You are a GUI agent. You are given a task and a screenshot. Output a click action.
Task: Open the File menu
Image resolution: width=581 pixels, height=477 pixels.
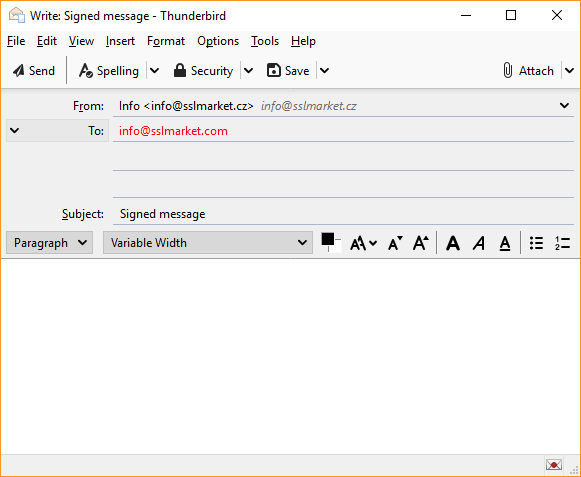pos(16,41)
